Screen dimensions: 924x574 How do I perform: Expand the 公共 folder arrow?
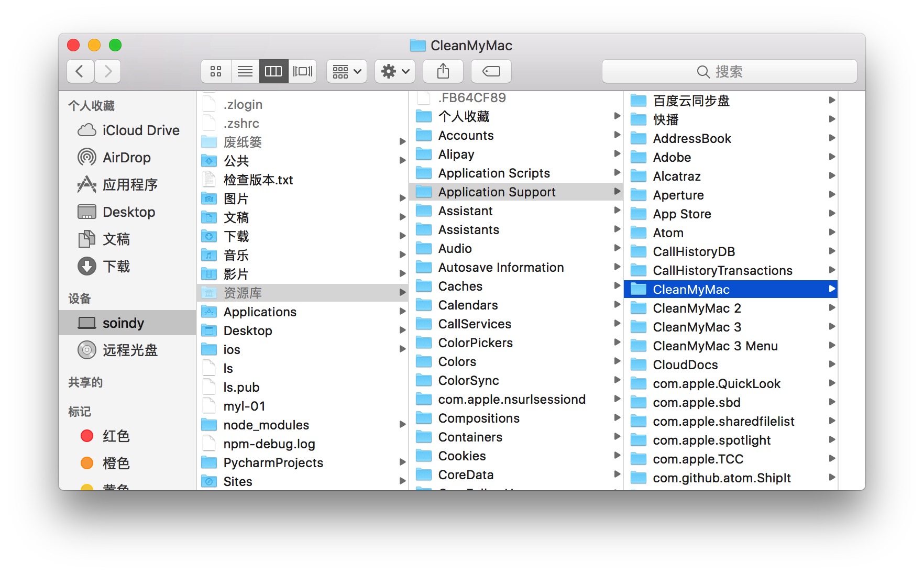pyautogui.click(x=402, y=161)
